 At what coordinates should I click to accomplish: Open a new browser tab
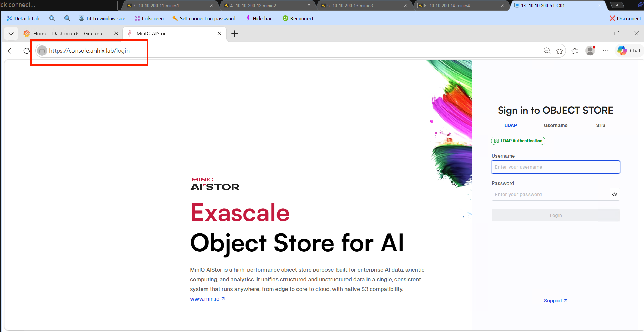pos(235,34)
